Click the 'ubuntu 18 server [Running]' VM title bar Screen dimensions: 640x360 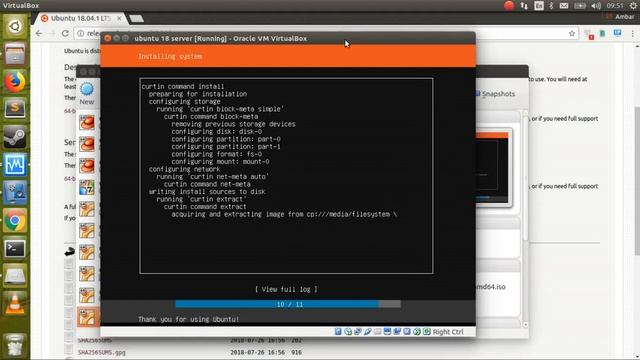[288, 38]
